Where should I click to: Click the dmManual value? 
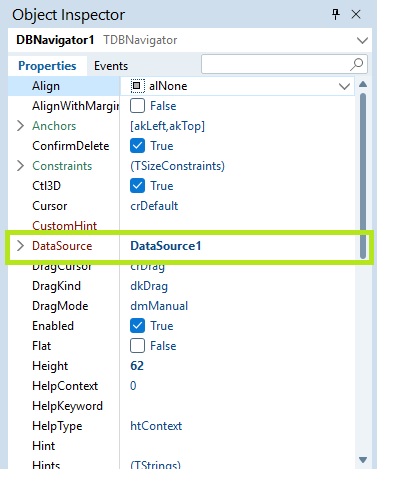[159, 306]
